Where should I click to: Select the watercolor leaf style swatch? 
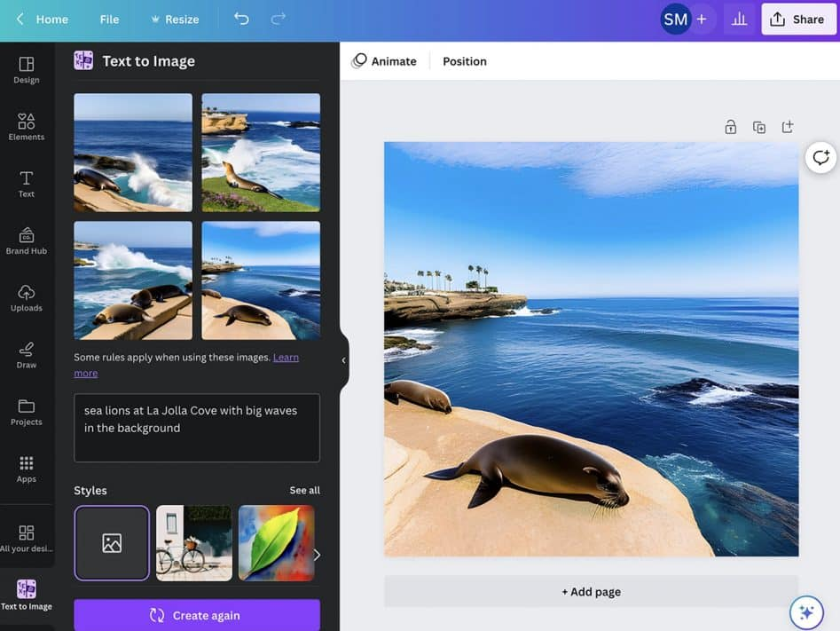(x=276, y=542)
